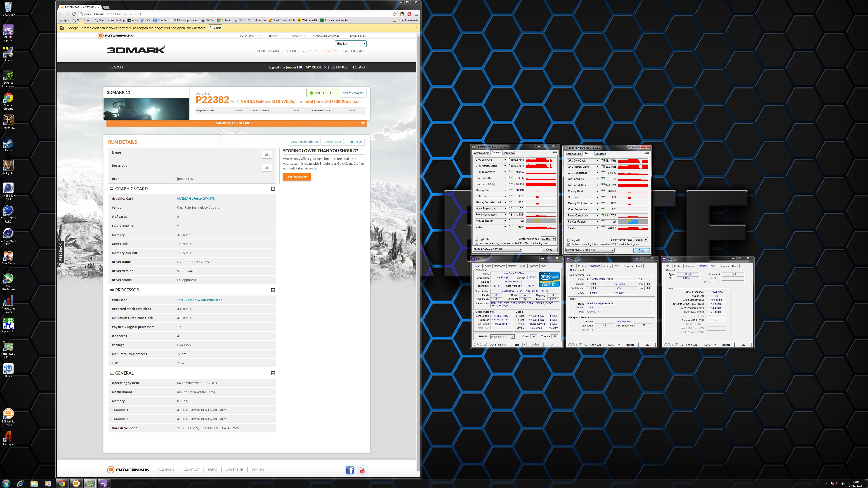Click View benchmark run button
The image size is (868, 488).
tap(304, 142)
